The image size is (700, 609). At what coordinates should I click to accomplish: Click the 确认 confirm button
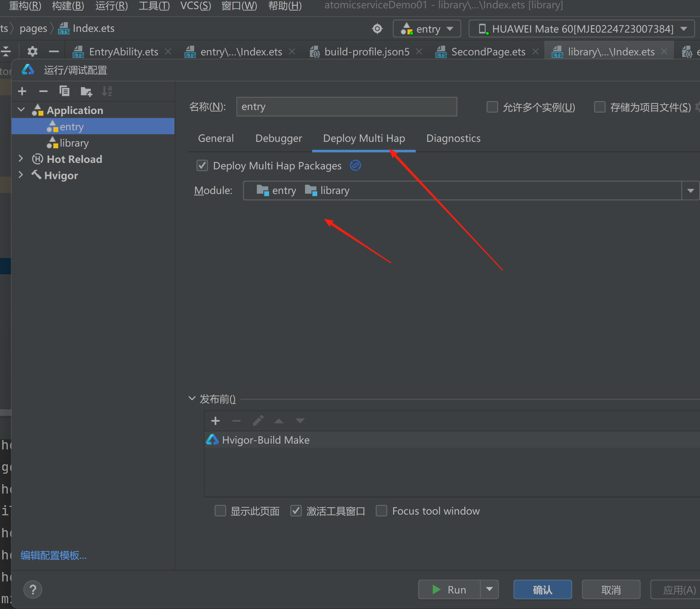click(542, 589)
